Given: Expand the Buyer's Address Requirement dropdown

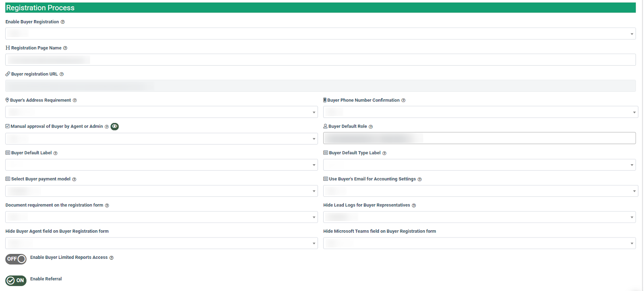Looking at the screenshot, I should pos(161,112).
